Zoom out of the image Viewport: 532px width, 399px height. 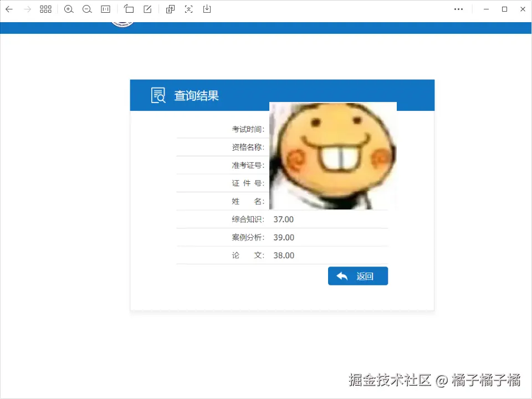[x=88, y=9]
